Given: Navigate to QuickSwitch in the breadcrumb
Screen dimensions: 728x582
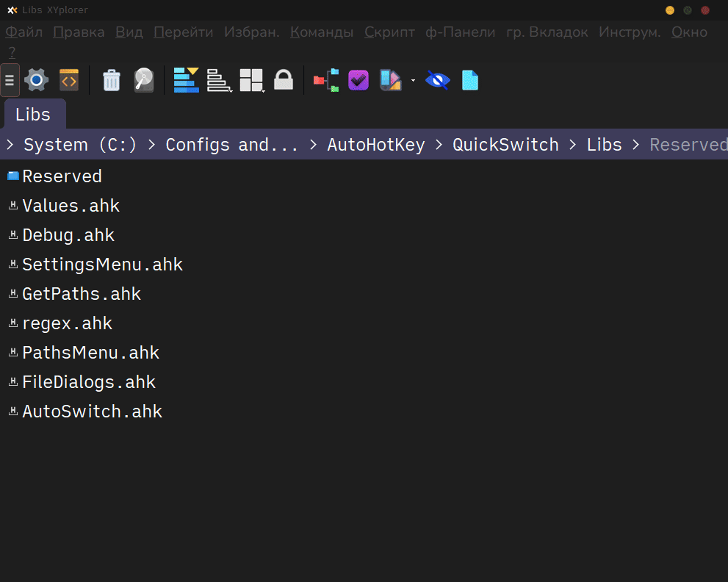Looking at the screenshot, I should 505,145.
